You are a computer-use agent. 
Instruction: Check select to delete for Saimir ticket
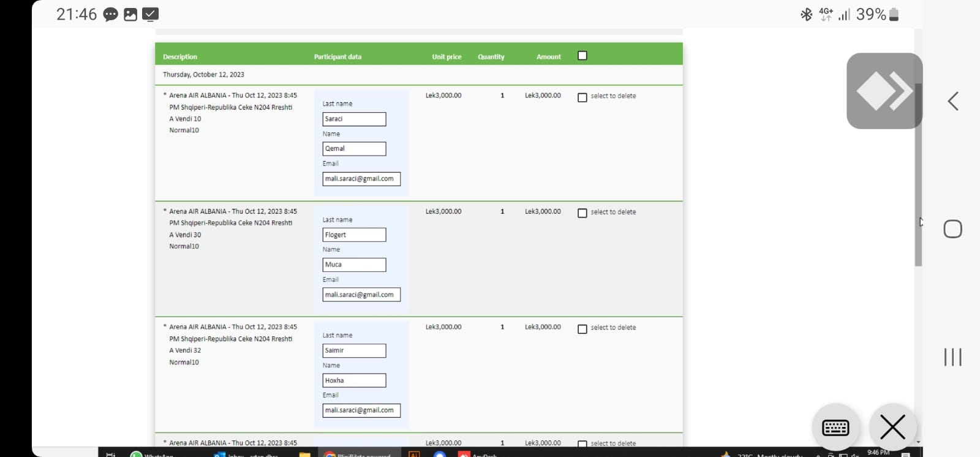click(x=582, y=329)
